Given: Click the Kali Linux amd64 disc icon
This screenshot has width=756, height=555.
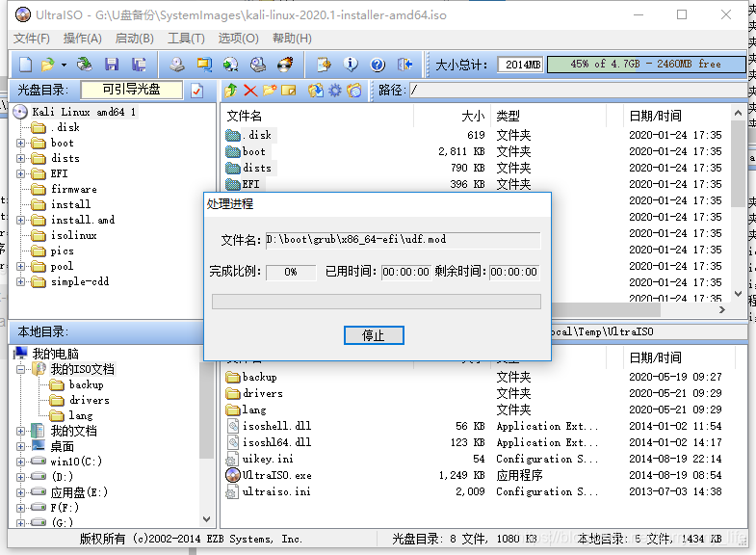Looking at the screenshot, I should 20,112.
